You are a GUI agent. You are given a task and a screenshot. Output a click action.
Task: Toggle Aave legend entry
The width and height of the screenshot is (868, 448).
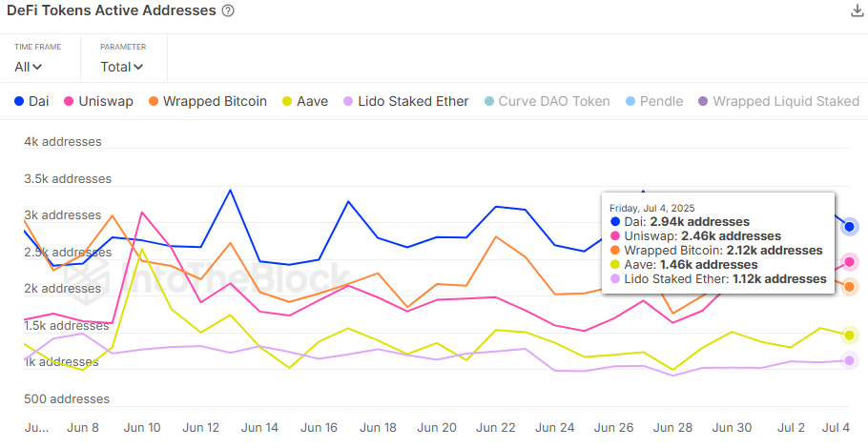tap(305, 102)
